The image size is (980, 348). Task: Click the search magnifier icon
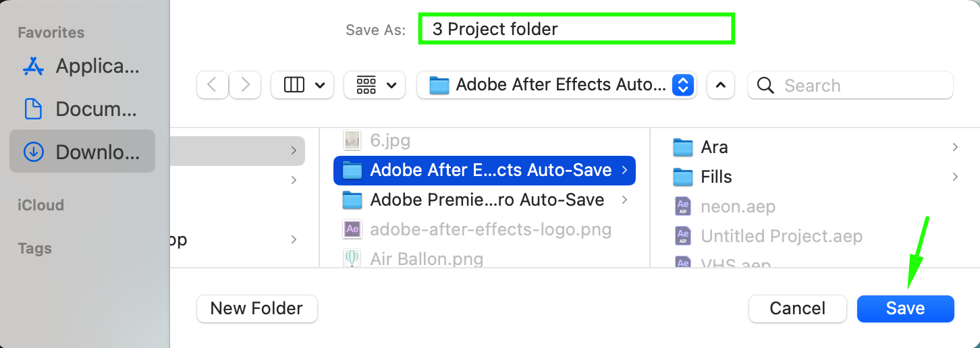click(x=765, y=86)
